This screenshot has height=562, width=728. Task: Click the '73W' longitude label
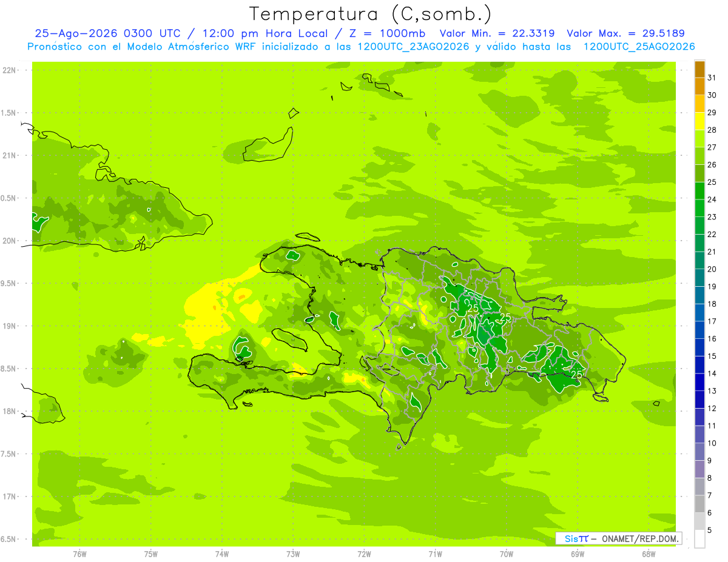(x=293, y=554)
